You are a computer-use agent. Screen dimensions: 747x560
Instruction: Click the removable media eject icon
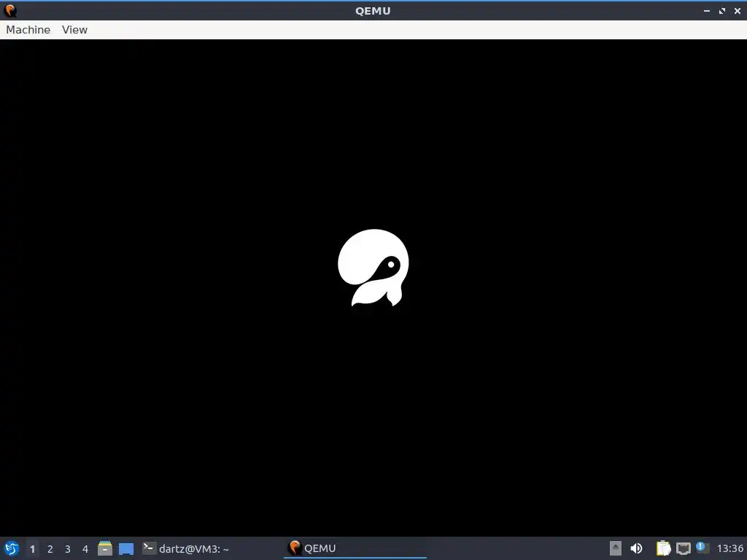point(616,548)
